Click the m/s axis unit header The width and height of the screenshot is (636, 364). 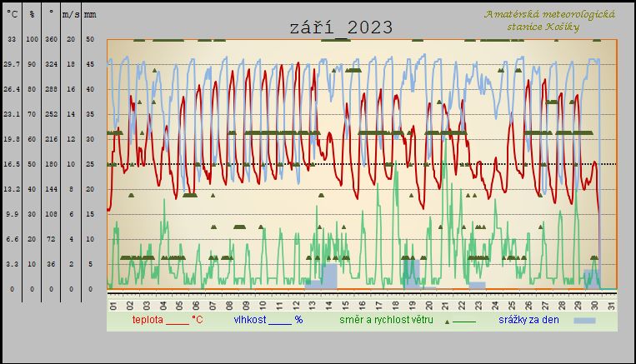[x=72, y=15]
